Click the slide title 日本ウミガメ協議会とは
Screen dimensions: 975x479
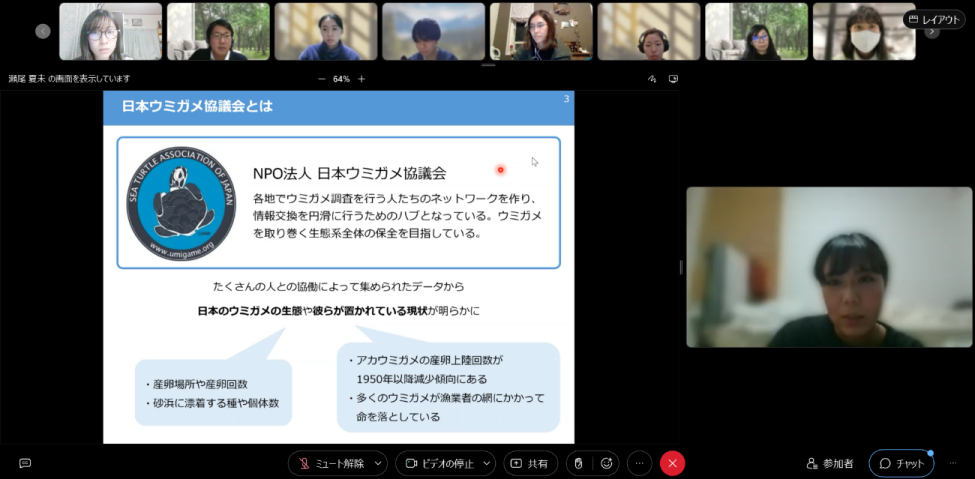click(x=196, y=106)
